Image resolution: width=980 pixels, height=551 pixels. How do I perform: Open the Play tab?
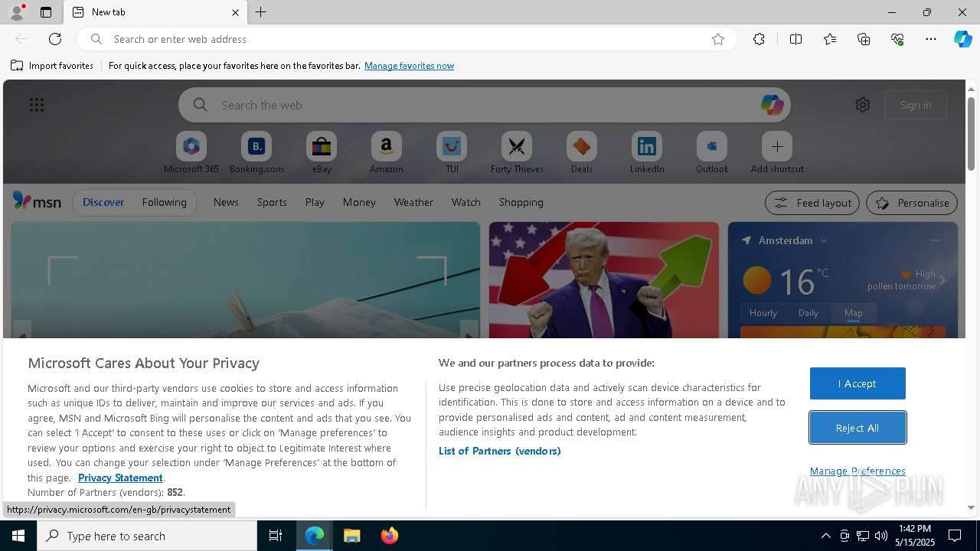pyautogui.click(x=315, y=202)
